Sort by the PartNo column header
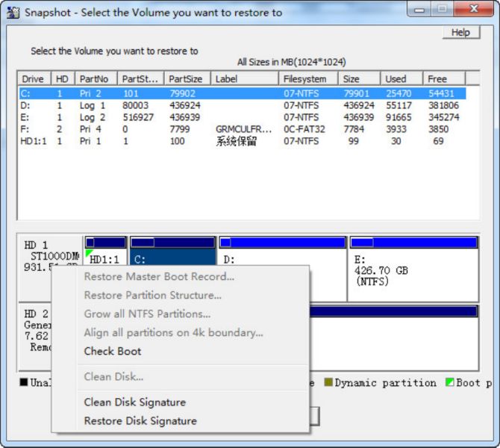Screen dimensions: 500x448 click(96, 78)
